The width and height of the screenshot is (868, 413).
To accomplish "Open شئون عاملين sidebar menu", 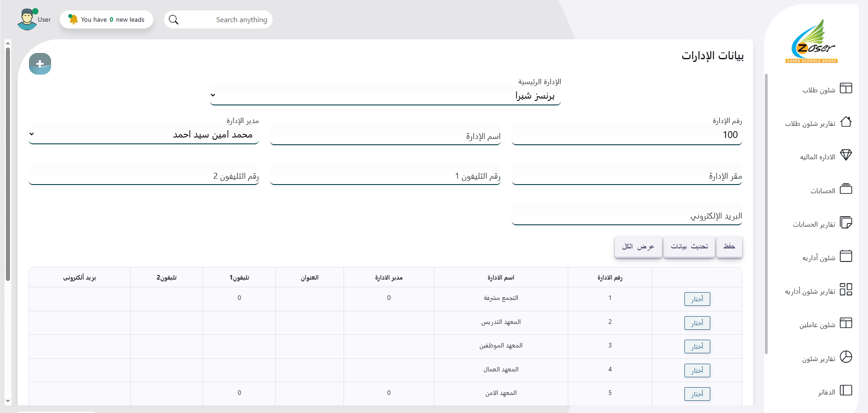I will tap(817, 325).
